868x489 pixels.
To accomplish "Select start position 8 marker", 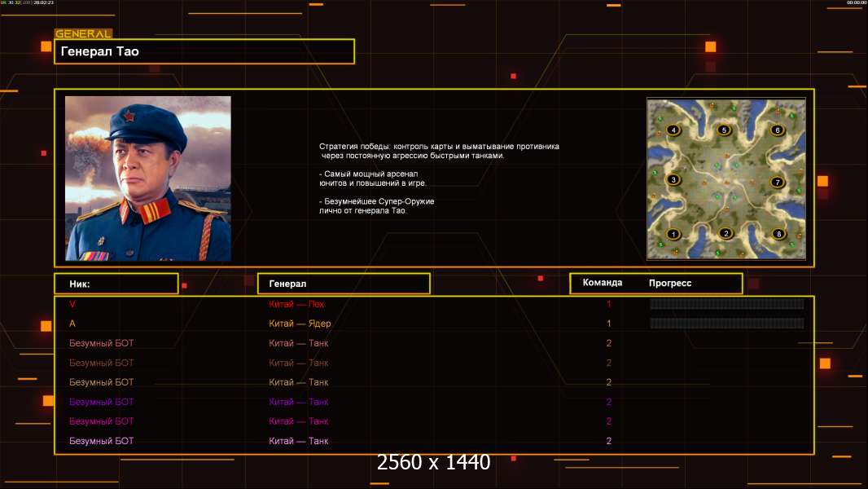I will coord(778,234).
